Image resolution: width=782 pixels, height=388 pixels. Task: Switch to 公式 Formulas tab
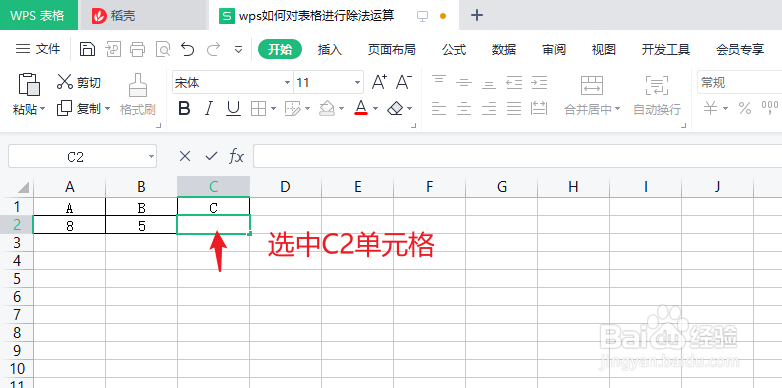click(454, 49)
